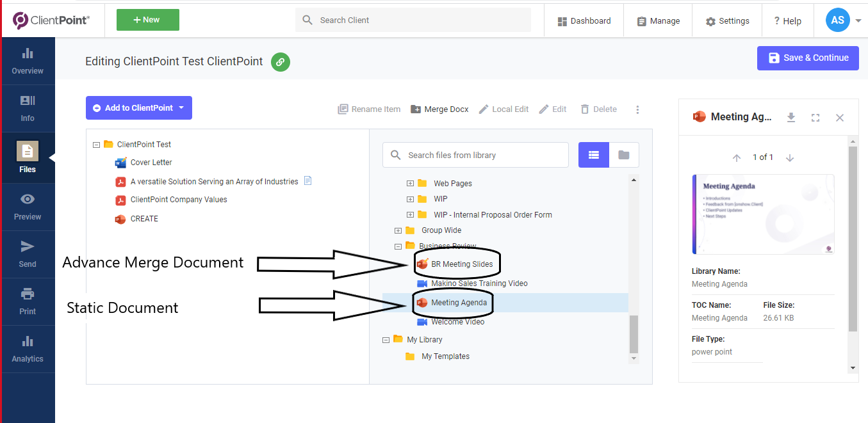This screenshot has height=423, width=868.
Task: Select Cover Letter in the tree
Action: tap(151, 163)
